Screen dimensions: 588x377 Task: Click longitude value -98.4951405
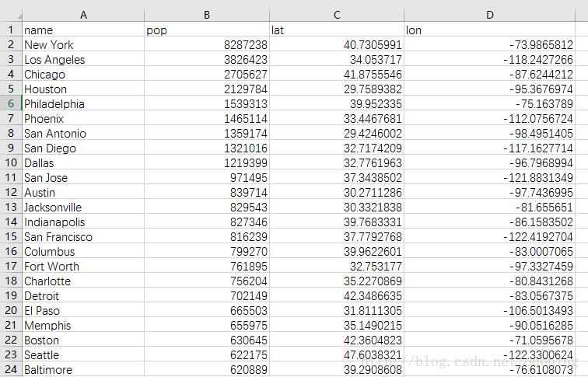point(490,133)
